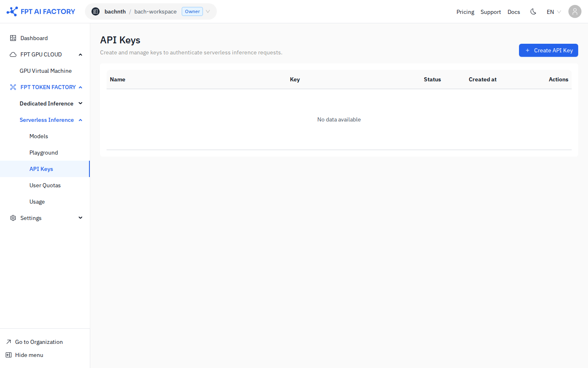Click the Settings label in sidebar

click(x=31, y=218)
